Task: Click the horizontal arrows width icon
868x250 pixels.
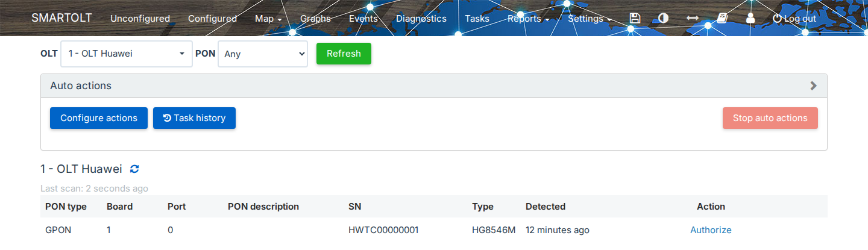Action: pos(693,18)
